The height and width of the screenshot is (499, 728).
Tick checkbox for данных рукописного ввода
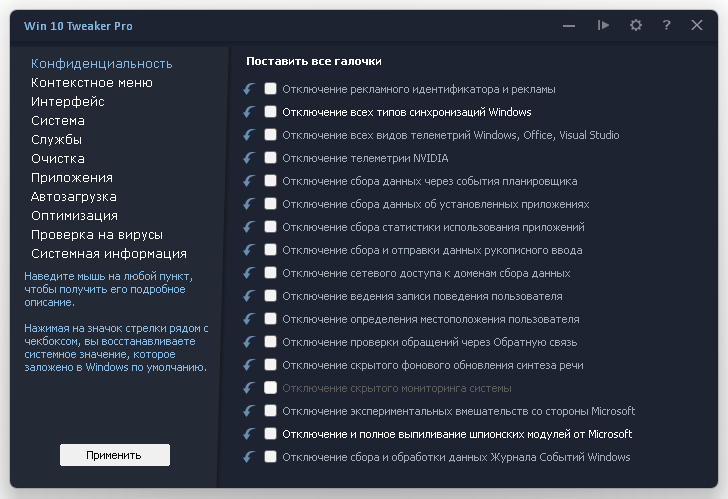click(270, 249)
